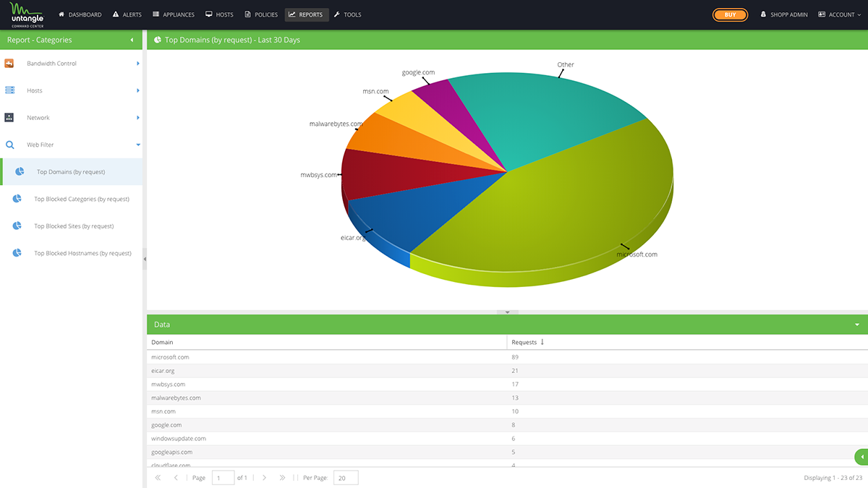Click the sidebar splitter collapse handle

[145, 258]
